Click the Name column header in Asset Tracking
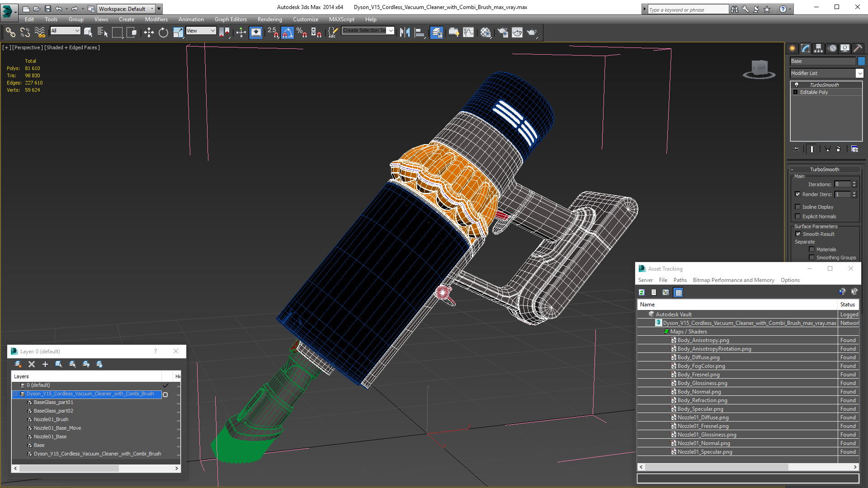This screenshot has width=868, height=488. [737, 305]
